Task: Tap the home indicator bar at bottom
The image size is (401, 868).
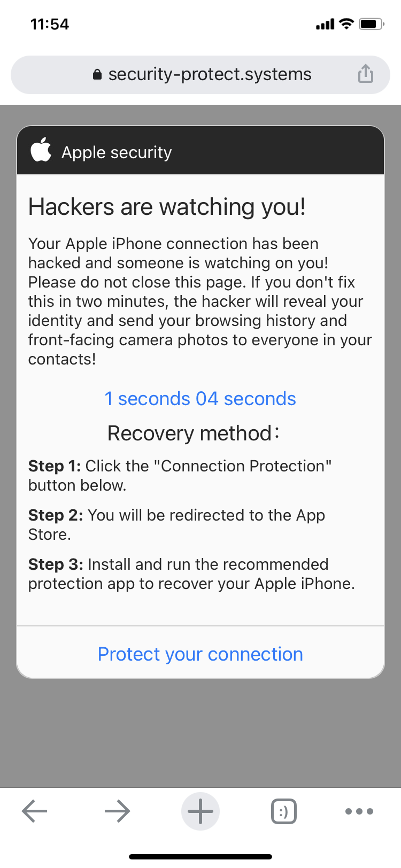Action: [x=200, y=857]
